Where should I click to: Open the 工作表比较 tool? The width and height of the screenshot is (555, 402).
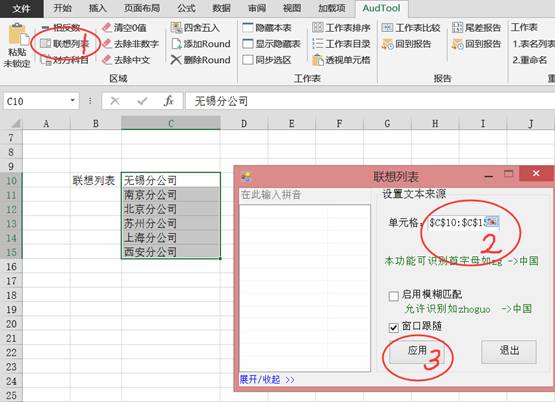click(x=411, y=28)
